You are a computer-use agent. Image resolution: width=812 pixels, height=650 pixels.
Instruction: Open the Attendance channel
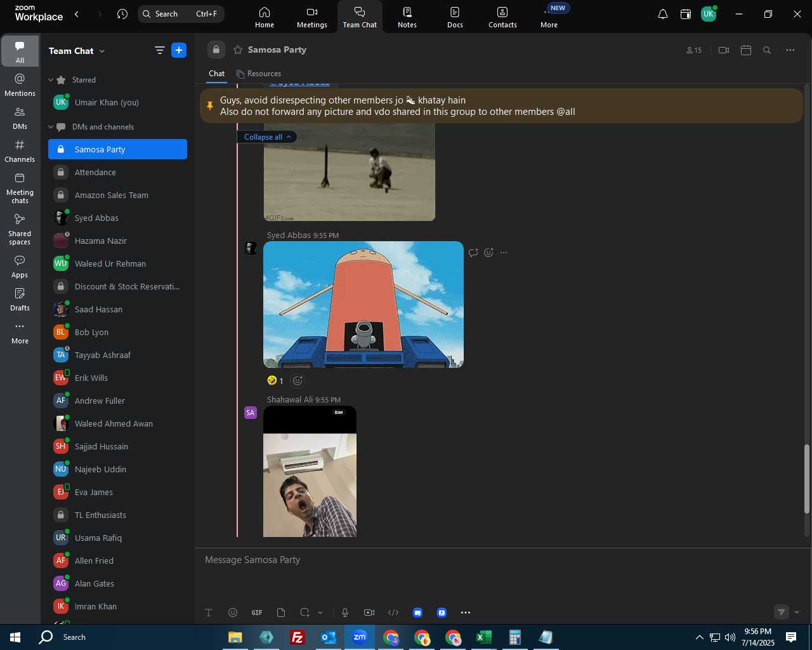click(x=117, y=173)
